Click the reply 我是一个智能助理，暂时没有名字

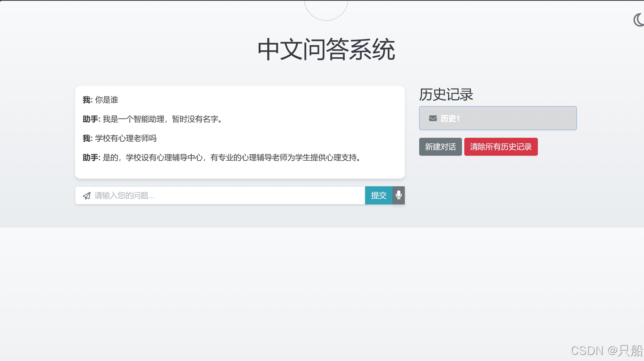tap(163, 119)
